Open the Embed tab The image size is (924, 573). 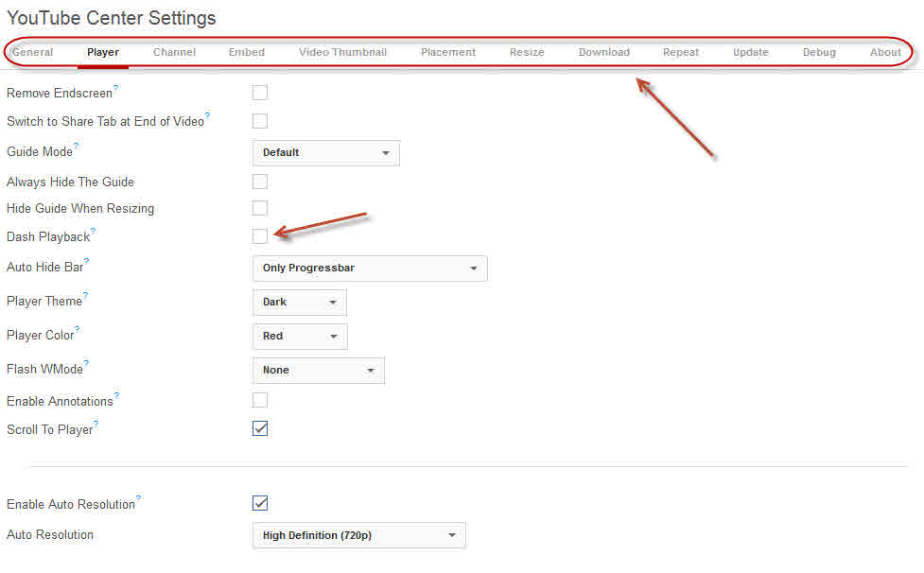[247, 52]
